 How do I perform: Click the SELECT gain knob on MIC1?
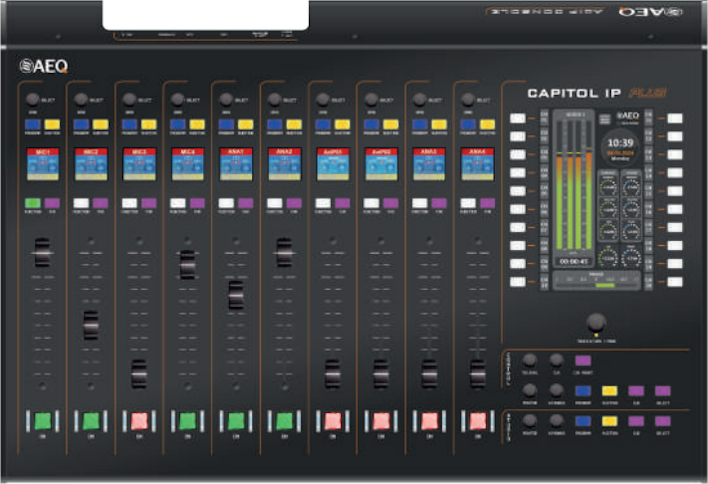[x=33, y=99]
